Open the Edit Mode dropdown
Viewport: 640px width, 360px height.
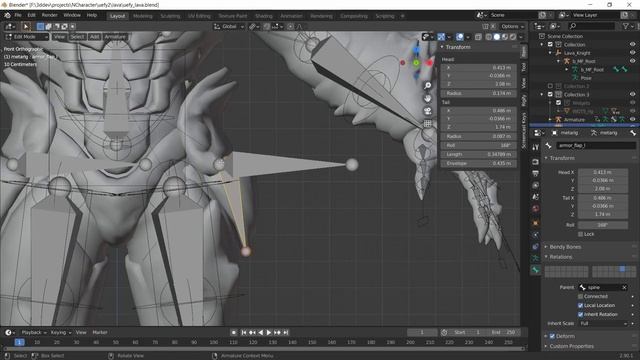tap(27, 37)
